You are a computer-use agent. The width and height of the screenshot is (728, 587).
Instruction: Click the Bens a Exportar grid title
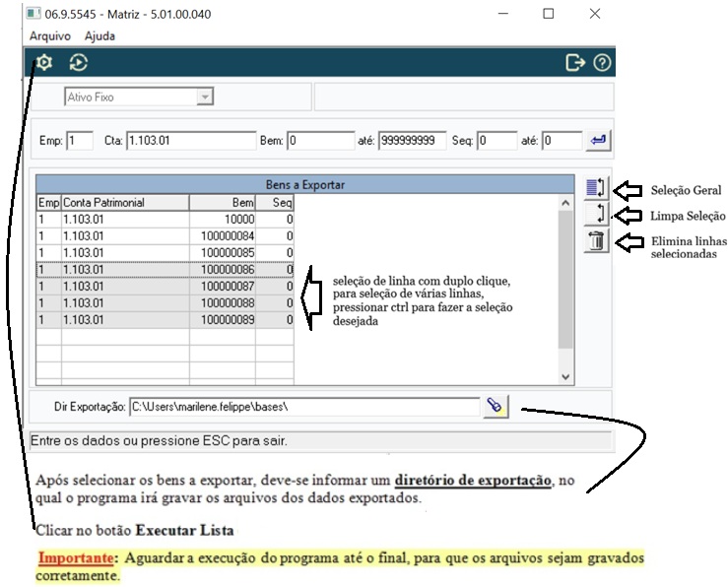[305, 185]
